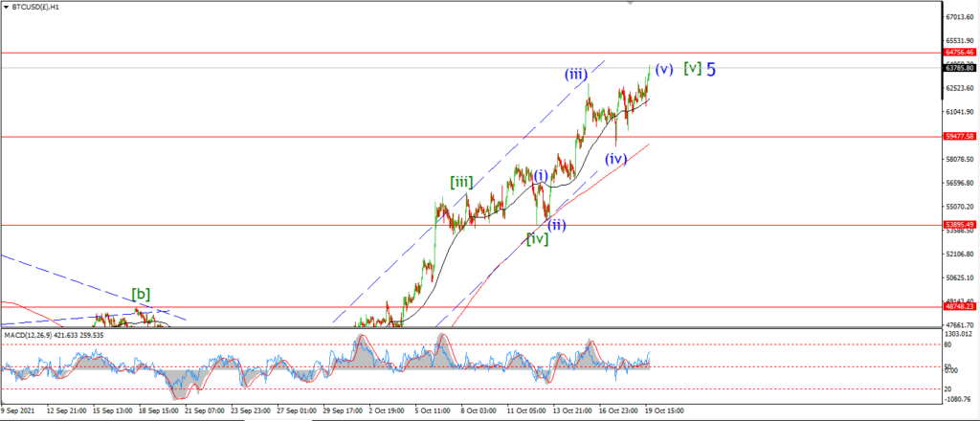Click the blue (iv) wave label
Image resolution: width=980 pixels, height=421 pixels.
pyautogui.click(x=615, y=159)
